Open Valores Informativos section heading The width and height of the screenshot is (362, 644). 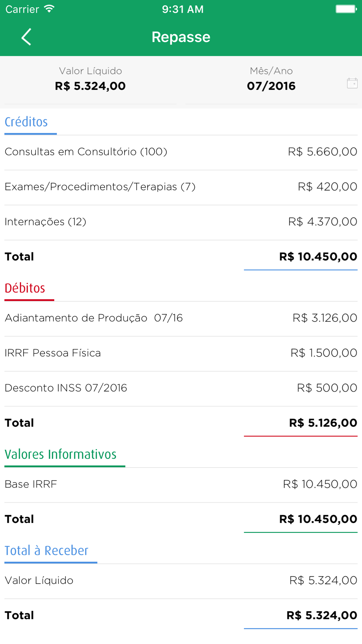click(60, 454)
